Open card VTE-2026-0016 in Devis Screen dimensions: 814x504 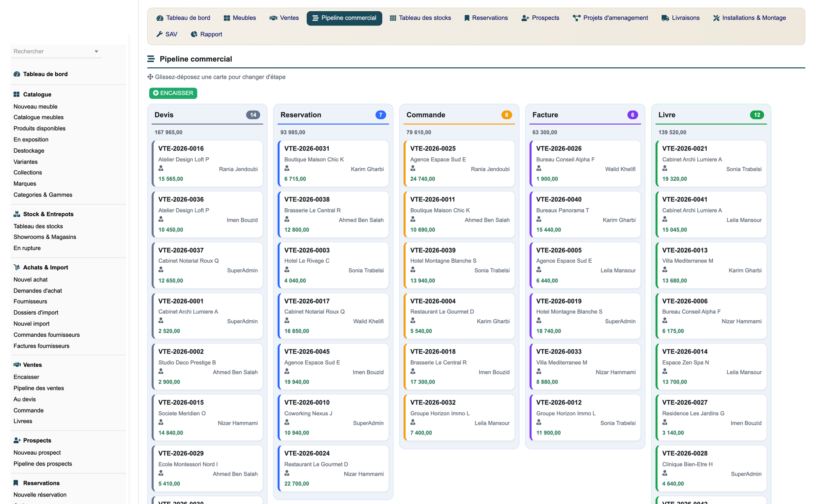(x=207, y=164)
